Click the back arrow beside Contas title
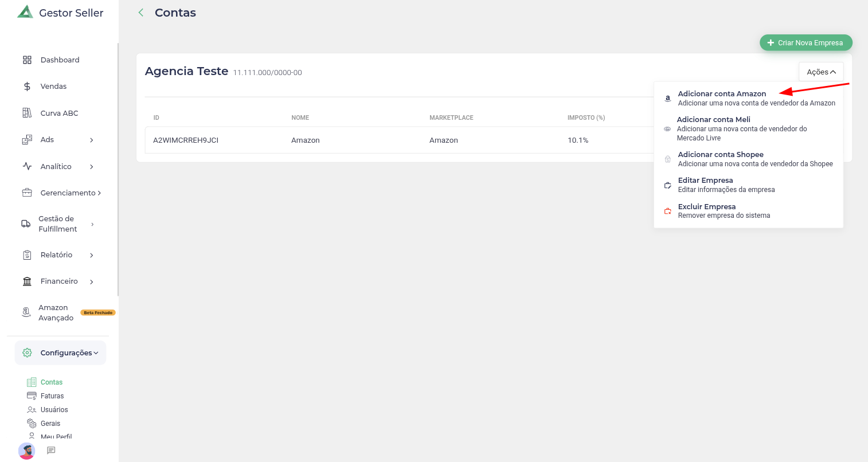The width and height of the screenshot is (868, 462). (x=141, y=13)
